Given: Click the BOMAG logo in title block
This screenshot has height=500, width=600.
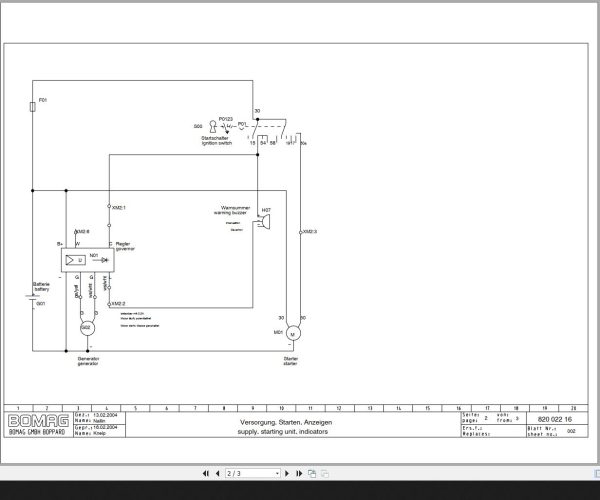Looking at the screenshot, I should 38,421.
